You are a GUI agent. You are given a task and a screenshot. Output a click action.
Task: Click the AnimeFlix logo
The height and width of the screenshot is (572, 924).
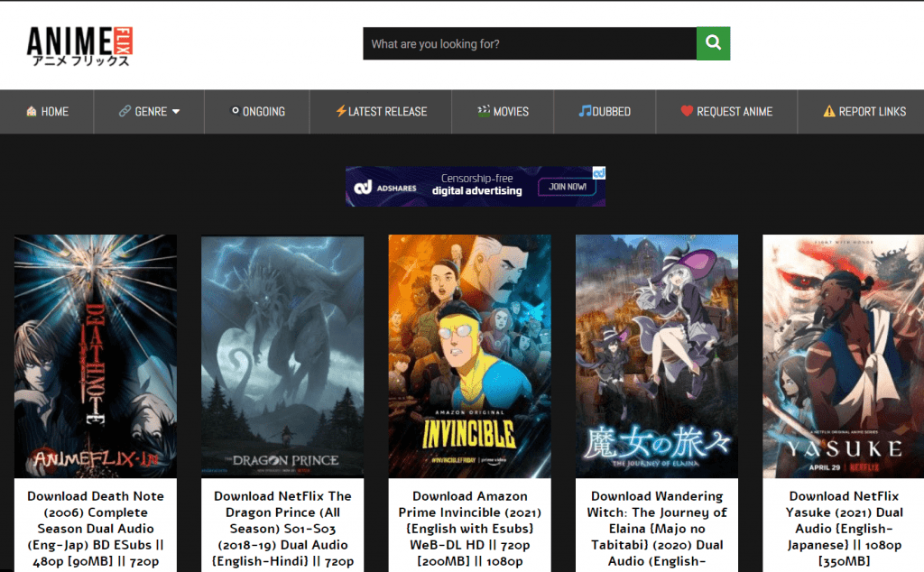79,47
